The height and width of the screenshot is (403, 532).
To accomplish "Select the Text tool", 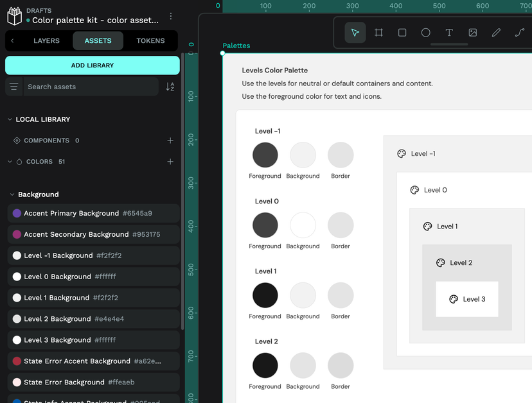I will pyautogui.click(x=449, y=32).
